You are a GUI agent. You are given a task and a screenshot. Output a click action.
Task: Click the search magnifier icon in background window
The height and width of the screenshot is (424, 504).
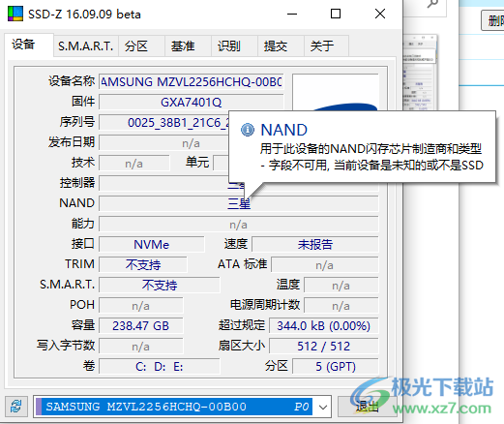point(432,4)
